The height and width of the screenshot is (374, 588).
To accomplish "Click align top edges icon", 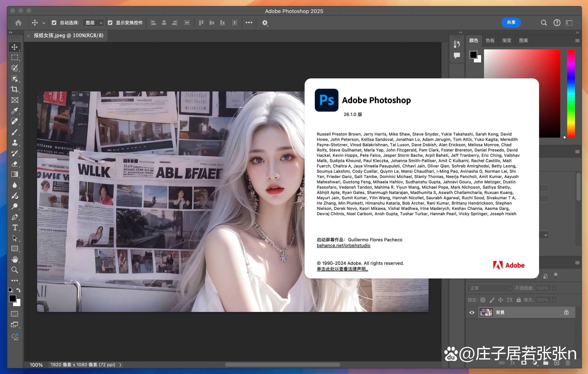I will (x=201, y=23).
